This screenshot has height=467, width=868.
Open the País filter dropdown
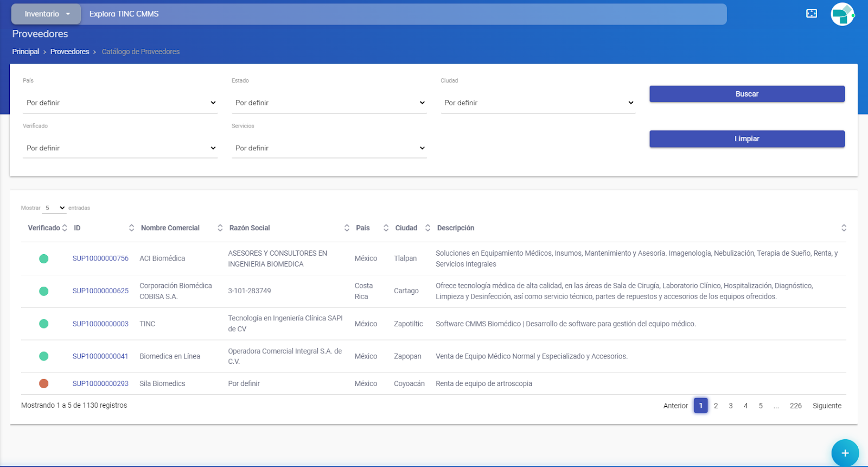(120, 103)
